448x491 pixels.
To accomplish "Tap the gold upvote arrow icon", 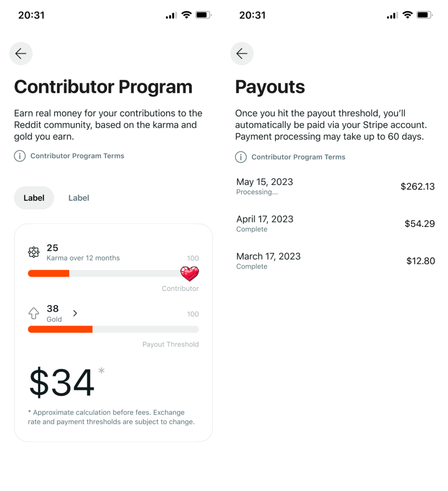I will coord(34,313).
